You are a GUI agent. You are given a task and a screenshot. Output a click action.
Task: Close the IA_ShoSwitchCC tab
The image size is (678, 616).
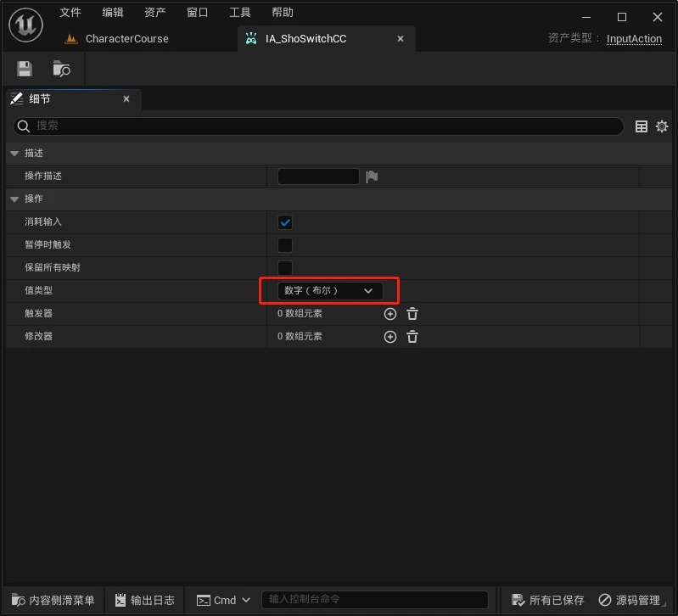(x=401, y=38)
